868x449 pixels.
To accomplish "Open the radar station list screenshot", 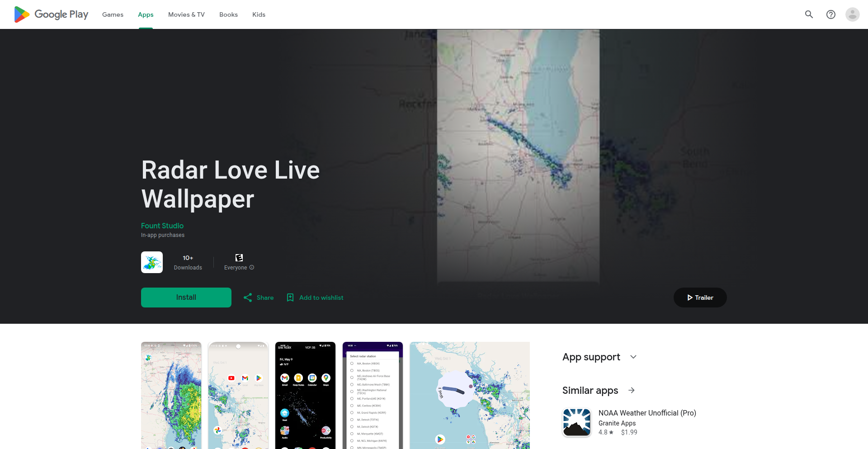I will [x=373, y=395].
